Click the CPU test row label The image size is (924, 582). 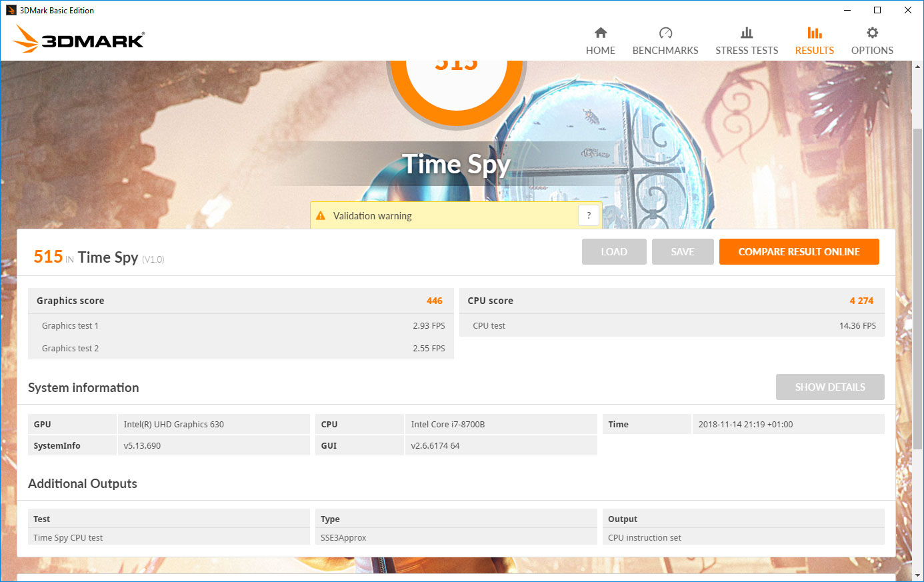[489, 326]
